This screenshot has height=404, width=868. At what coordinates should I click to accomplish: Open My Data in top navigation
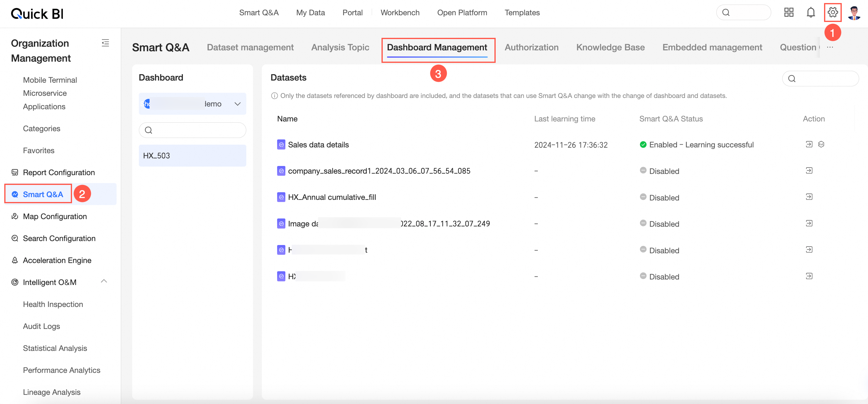point(310,13)
